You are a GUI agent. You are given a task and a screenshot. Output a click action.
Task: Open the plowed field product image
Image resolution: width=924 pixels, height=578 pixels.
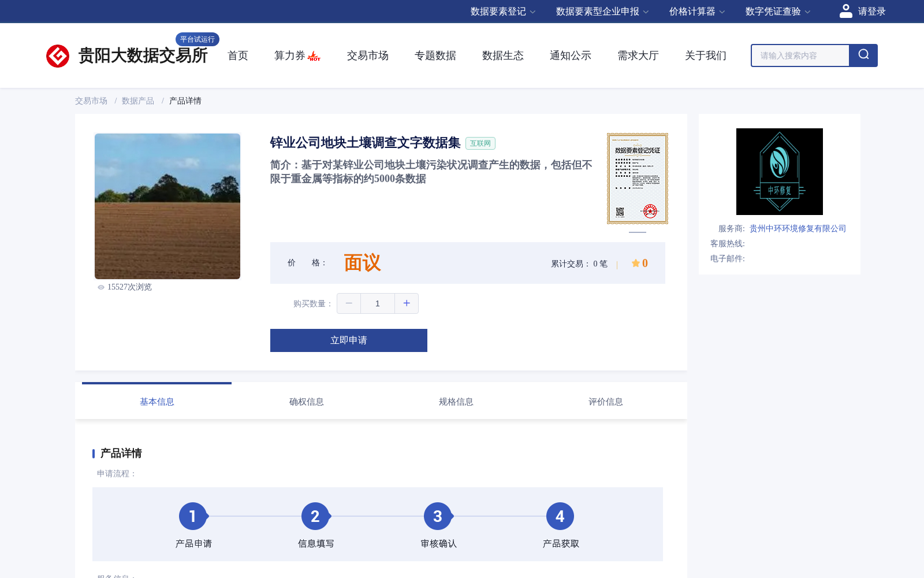coord(167,206)
